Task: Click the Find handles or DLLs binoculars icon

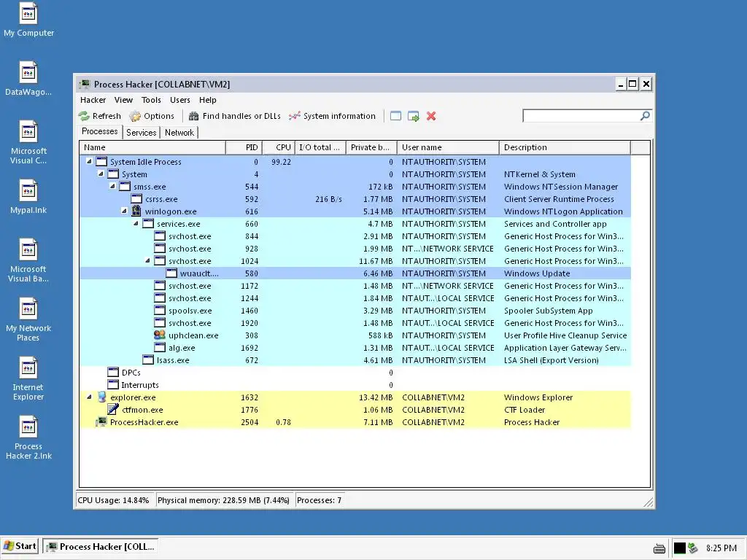Action: pyautogui.click(x=193, y=116)
